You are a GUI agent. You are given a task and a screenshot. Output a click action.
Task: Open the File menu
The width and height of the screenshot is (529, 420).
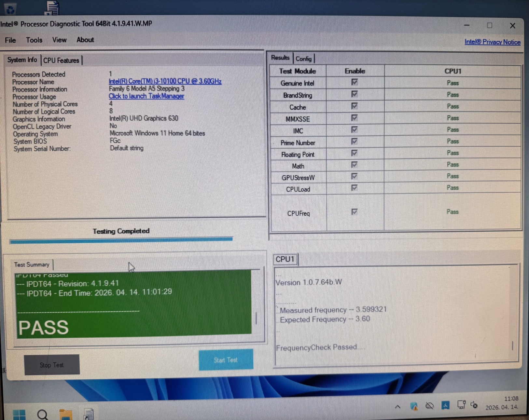click(10, 40)
